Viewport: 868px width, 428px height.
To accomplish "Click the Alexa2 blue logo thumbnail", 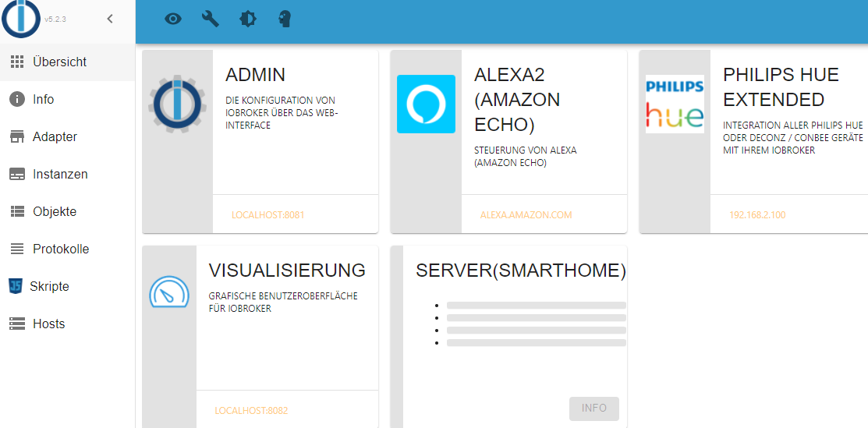I will click(426, 104).
